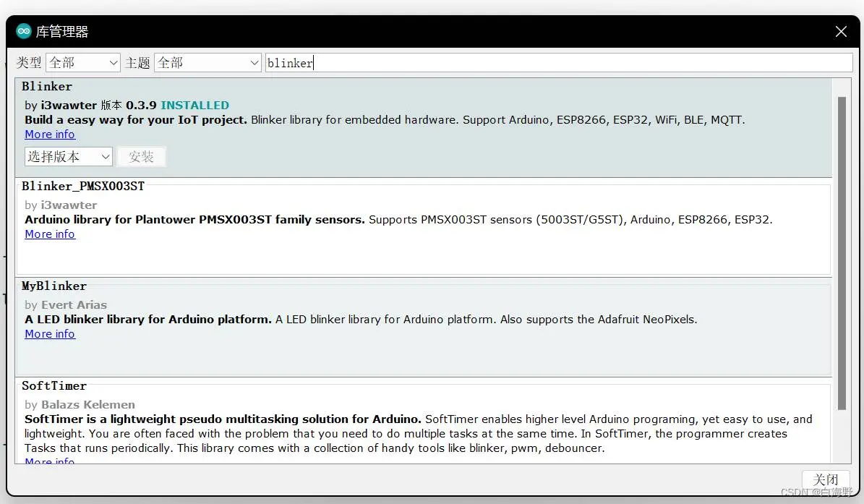864x504 pixels.
Task: Open the 选择版本 version dropdown for Blinker
Action: coord(69,156)
